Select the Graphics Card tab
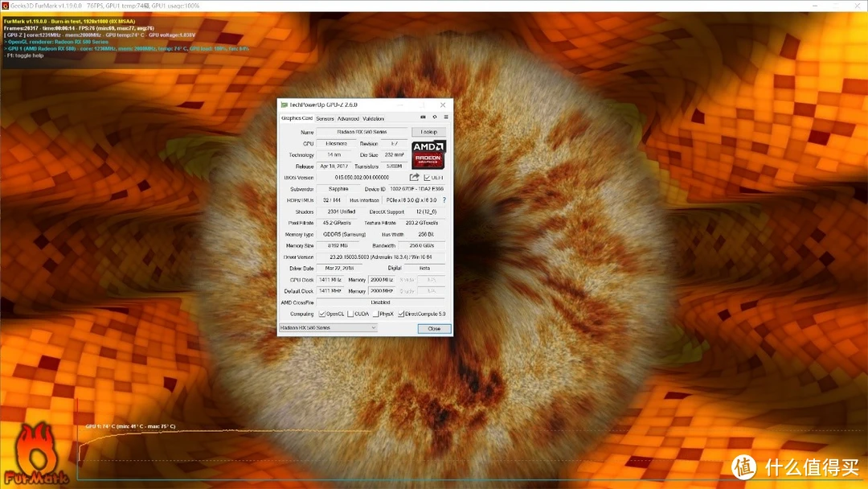 (297, 118)
